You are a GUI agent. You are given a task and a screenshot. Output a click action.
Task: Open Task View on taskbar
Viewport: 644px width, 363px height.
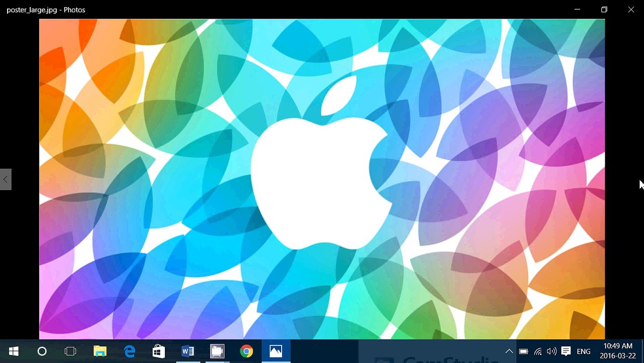(x=71, y=351)
